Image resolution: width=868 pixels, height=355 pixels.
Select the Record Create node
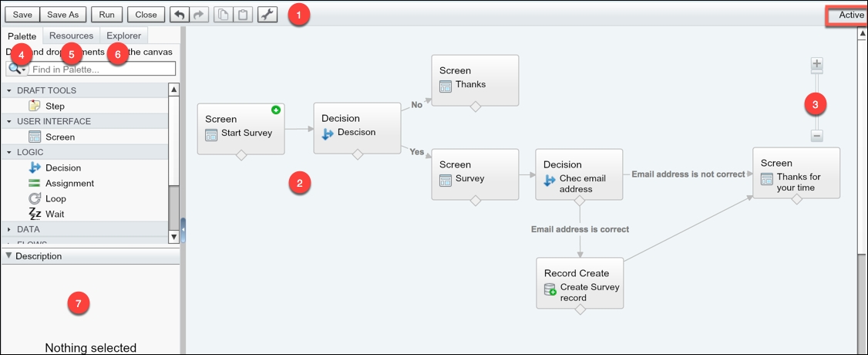(580, 282)
